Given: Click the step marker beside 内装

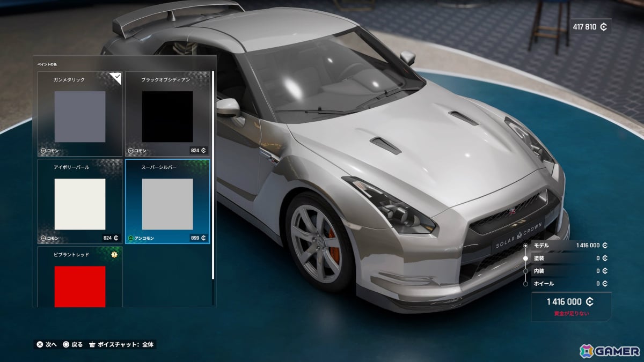Looking at the screenshot, I should [525, 271].
